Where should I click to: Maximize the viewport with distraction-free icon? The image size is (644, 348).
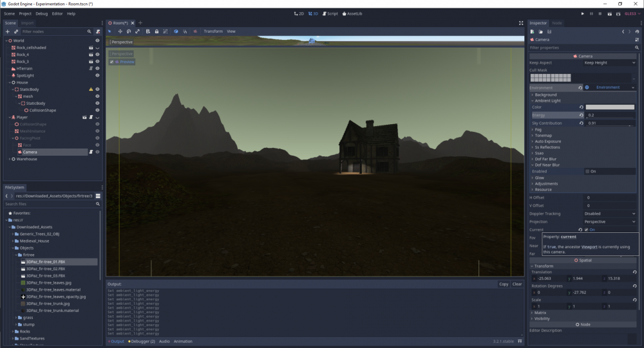[521, 23]
